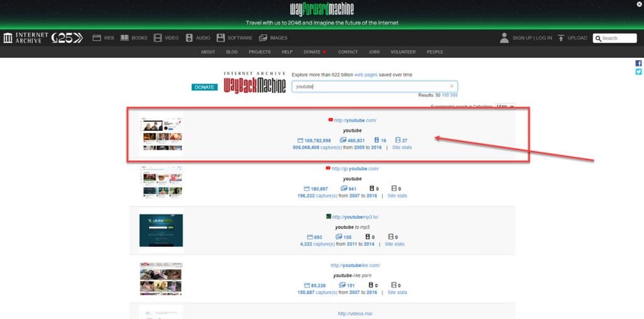This screenshot has width=644, height=319.
Task: Open the Collection dropdown showing Main
Action: [505, 106]
